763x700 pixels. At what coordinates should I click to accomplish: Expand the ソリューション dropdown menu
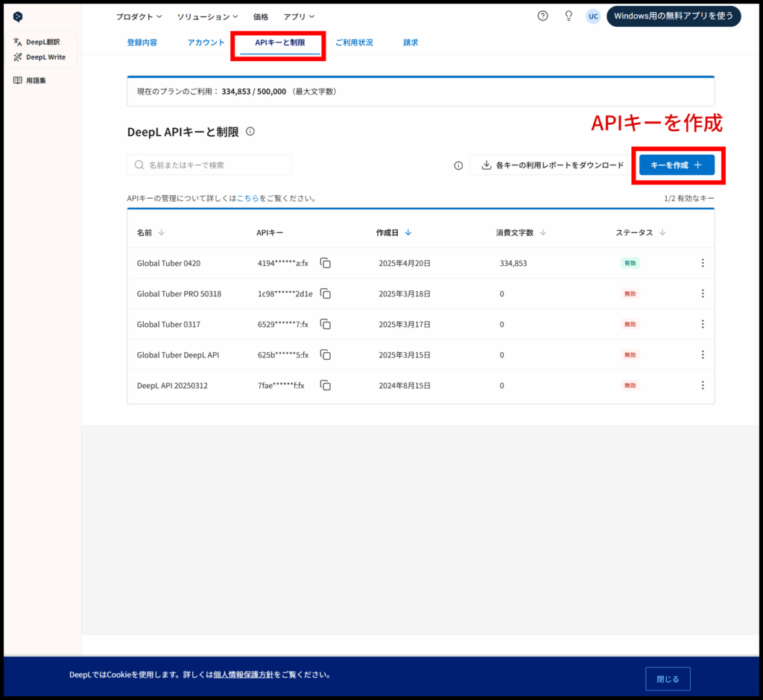[207, 16]
